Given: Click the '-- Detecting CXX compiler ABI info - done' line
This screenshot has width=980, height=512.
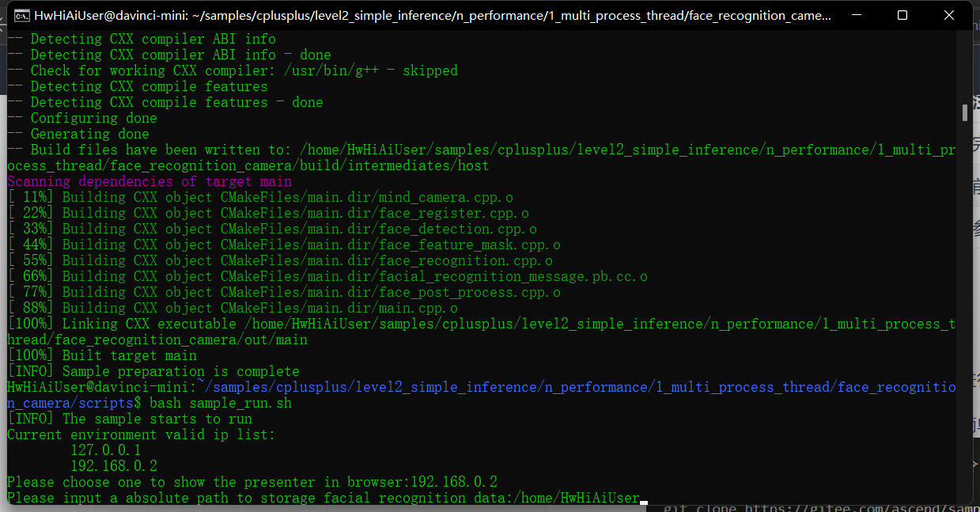Looking at the screenshot, I should [169, 55].
